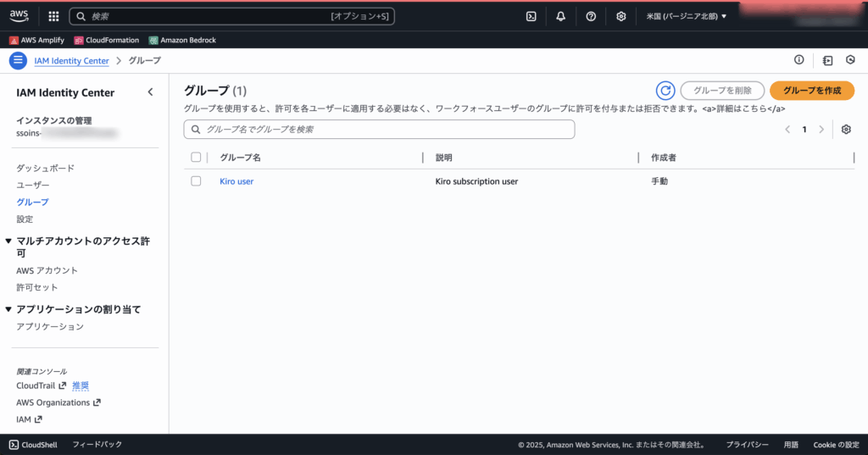Image resolution: width=868 pixels, height=455 pixels.
Task: Open table preferences gear icon
Action: [845, 130]
